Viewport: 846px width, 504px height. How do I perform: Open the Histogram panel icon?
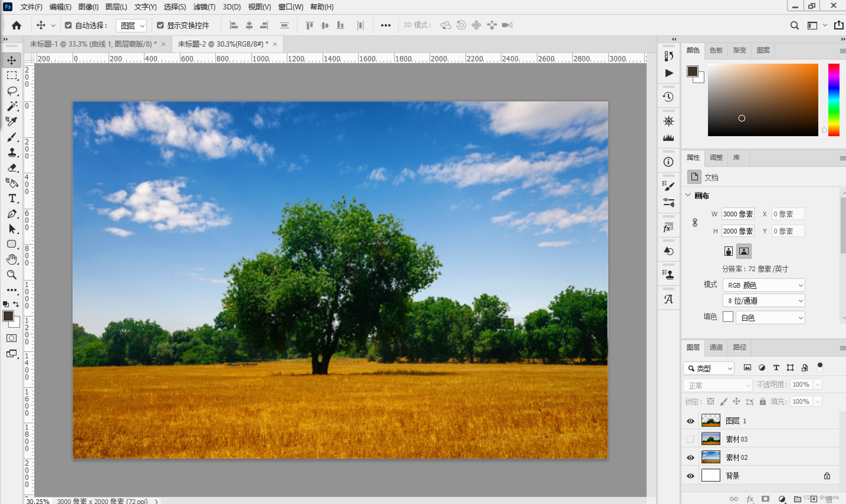668,138
